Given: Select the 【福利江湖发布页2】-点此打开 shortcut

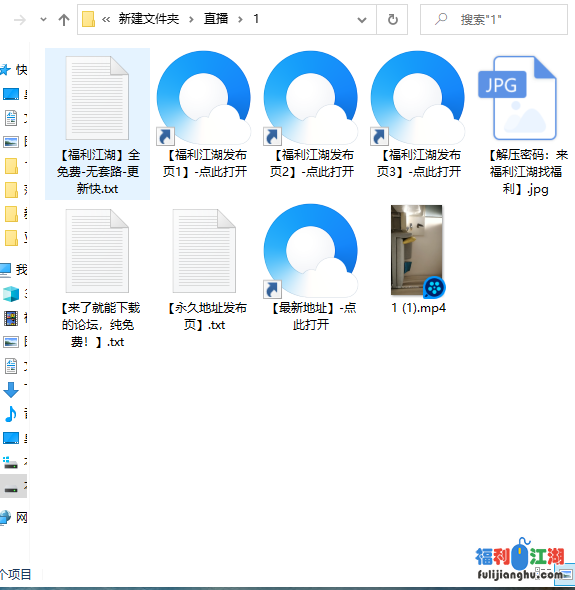Looking at the screenshot, I should [311, 115].
